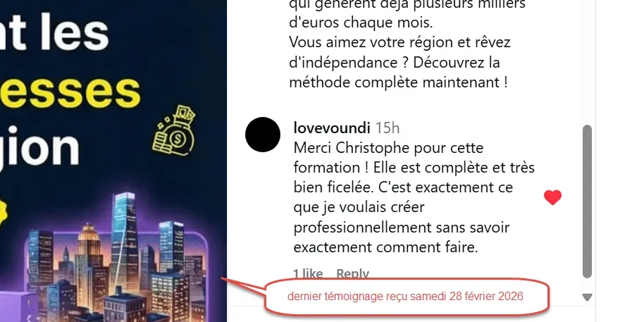Click the yellow badge at image's left edge
The height and width of the screenshot is (322, 644).
[x=4, y=213]
